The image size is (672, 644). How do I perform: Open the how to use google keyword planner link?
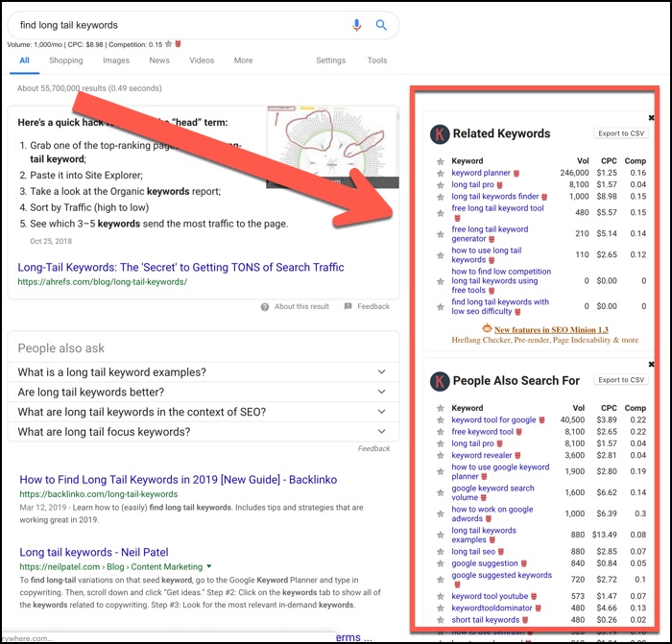click(x=500, y=471)
